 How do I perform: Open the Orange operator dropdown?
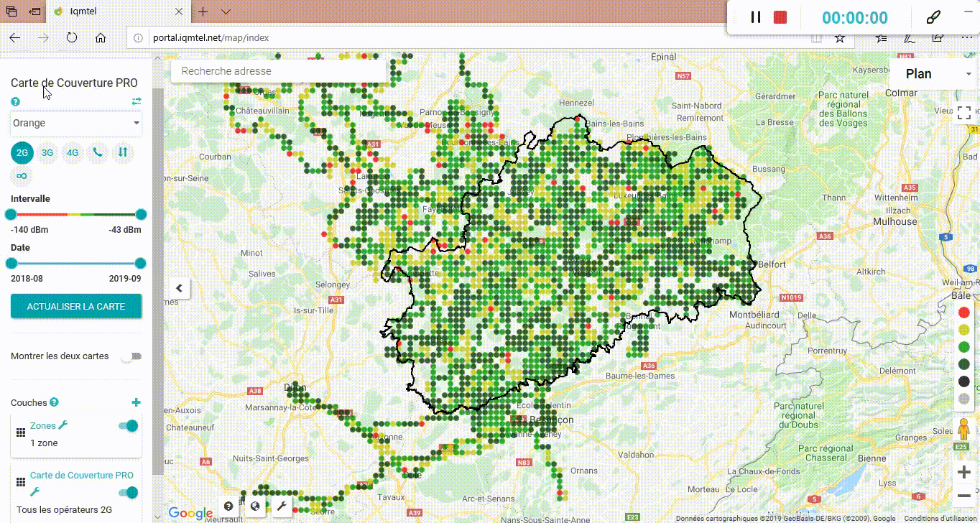[x=76, y=123]
